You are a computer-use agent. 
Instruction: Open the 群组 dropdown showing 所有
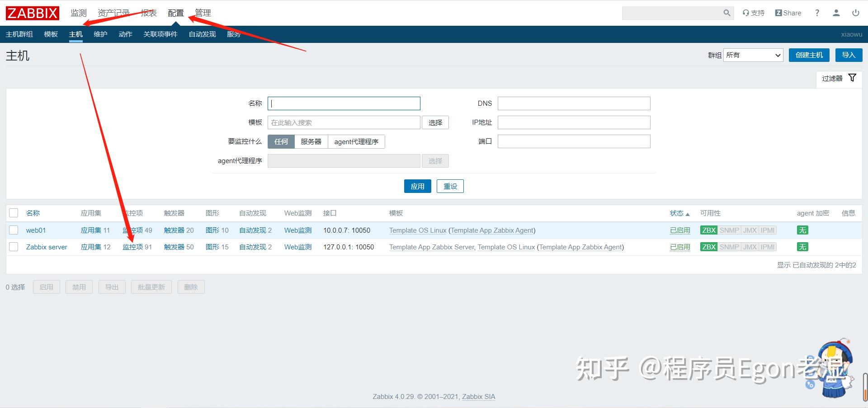pyautogui.click(x=753, y=55)
